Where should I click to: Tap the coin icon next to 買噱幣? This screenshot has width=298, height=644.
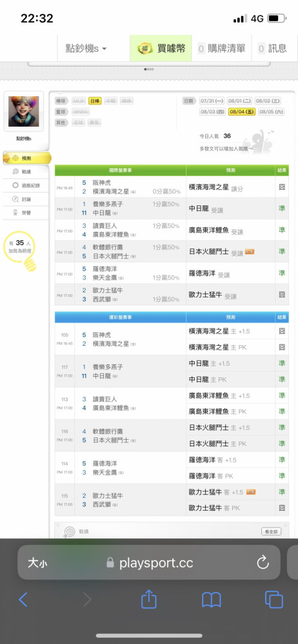coord(145,49)
